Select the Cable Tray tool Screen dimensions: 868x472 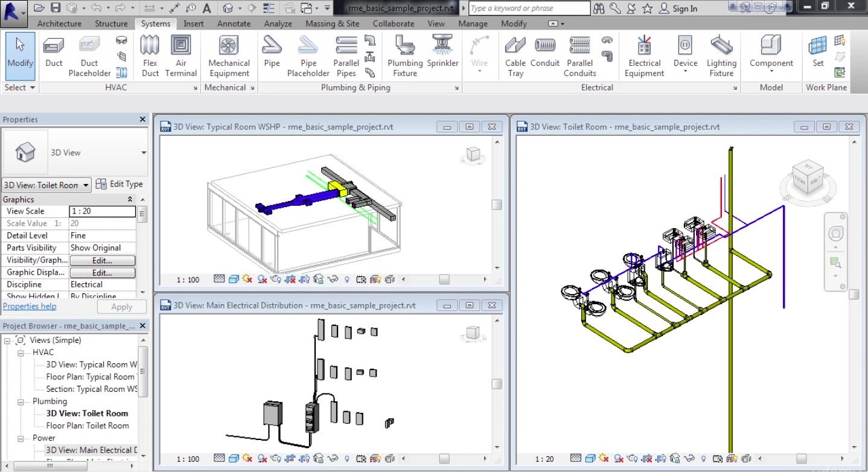515,54
